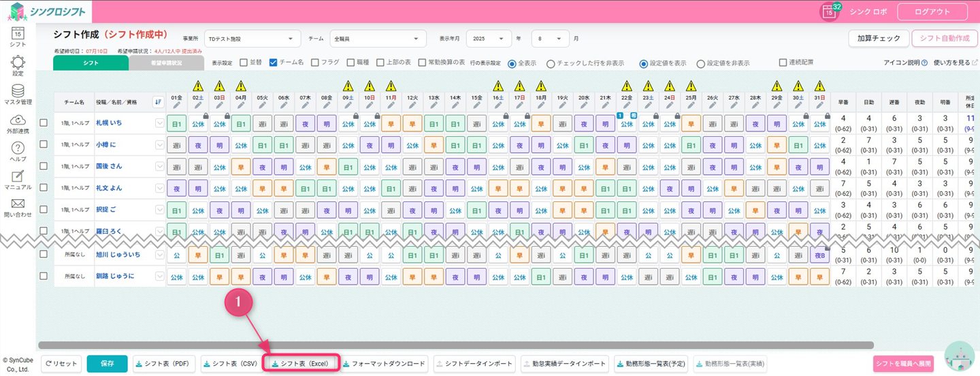Image resolution: width=980 pixels, height=376 pixels.
Task: Click the アイコン説明 help circle icon
Action: (x=924, y=63)
